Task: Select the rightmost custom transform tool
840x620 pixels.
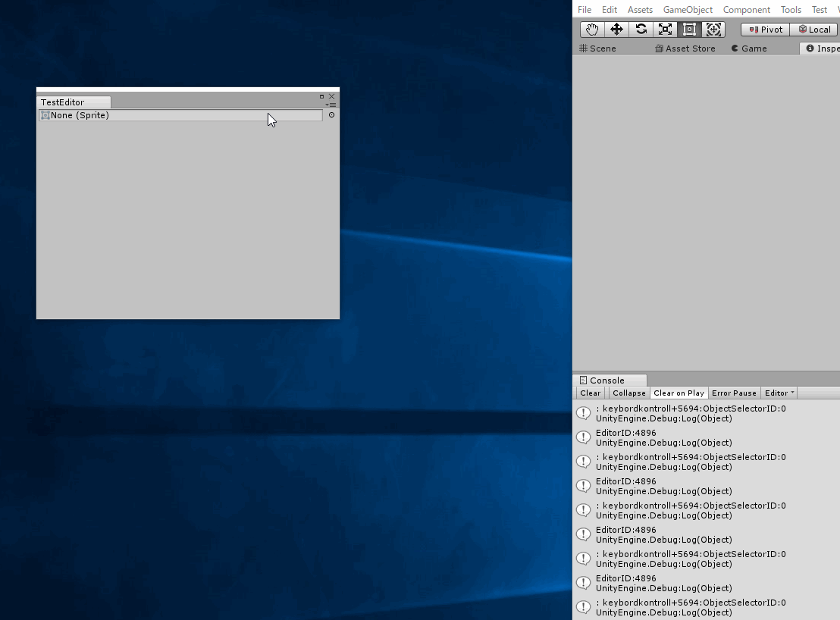Action: (713, 29)
